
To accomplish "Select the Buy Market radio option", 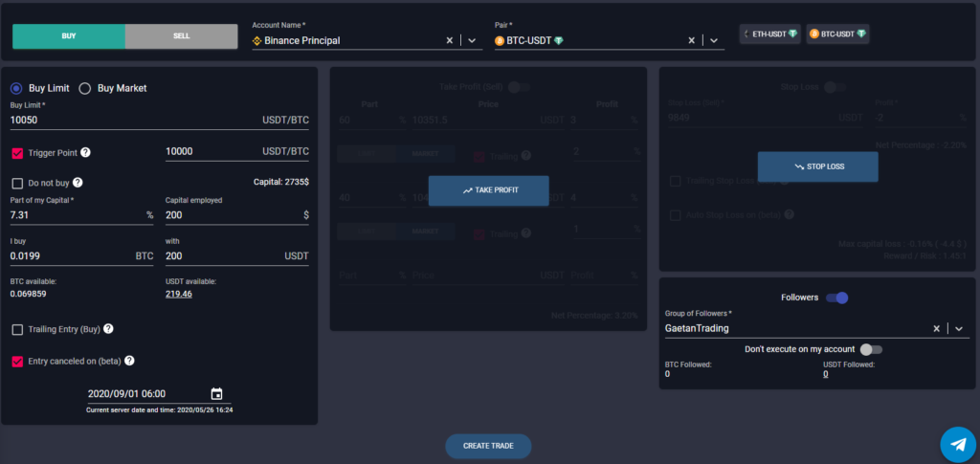I will tap(84, 89).
